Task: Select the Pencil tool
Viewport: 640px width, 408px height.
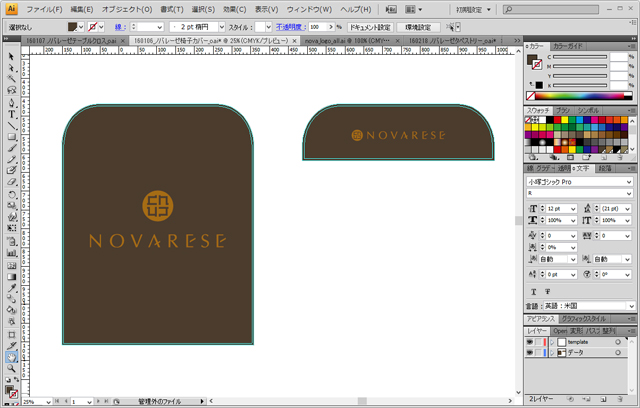Action: click(x=11, y=159)
